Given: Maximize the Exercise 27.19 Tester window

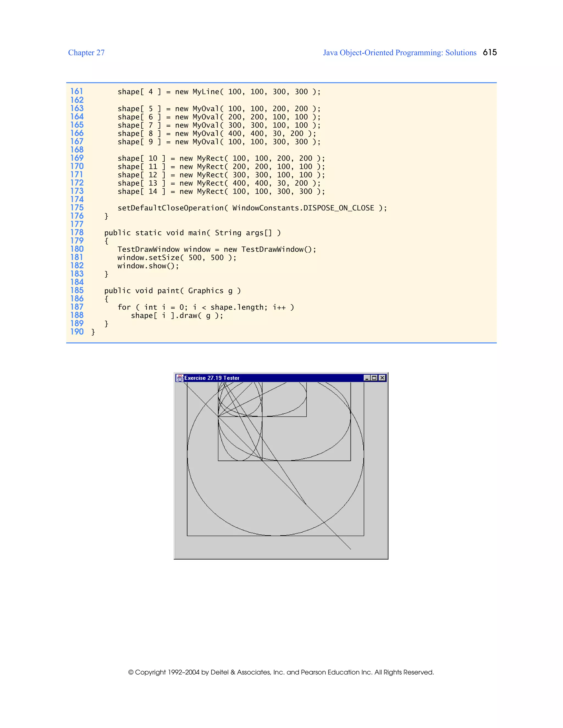Looking at the screenshot, I should click(x=374, y=378).
